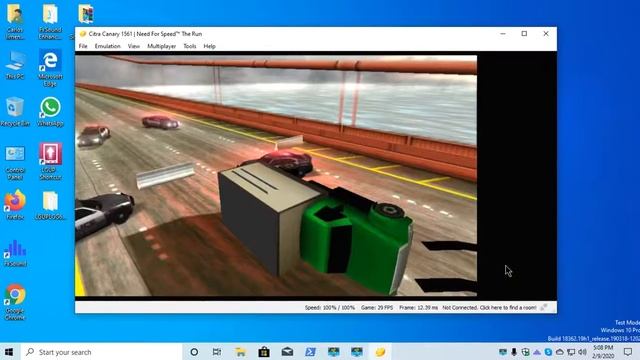Select the FxSound desktop shortcut
This screenshot has width=640, height=360.
tap(15, 253)
